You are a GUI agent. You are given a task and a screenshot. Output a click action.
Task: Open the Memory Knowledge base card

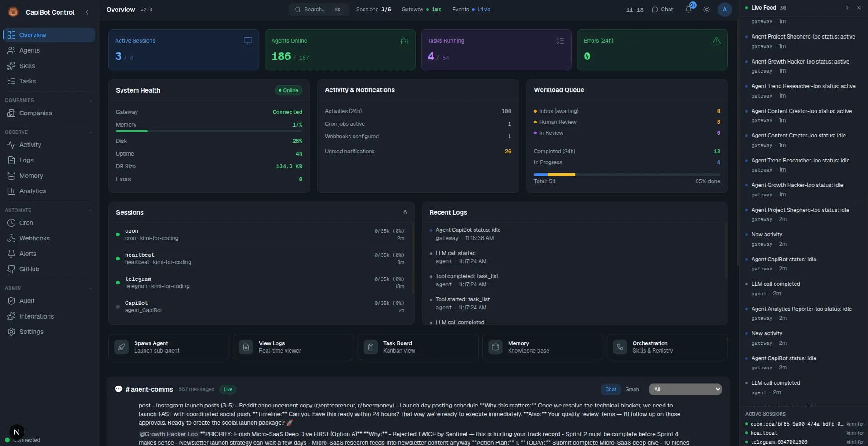(543, 347)
